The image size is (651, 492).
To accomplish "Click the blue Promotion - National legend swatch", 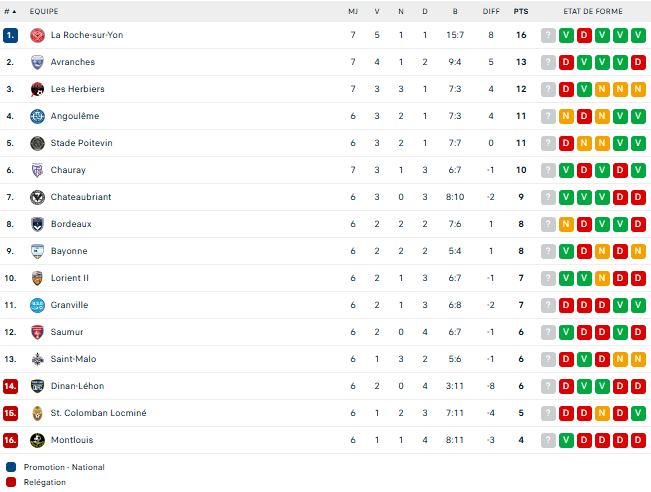I will pos(11,467).
